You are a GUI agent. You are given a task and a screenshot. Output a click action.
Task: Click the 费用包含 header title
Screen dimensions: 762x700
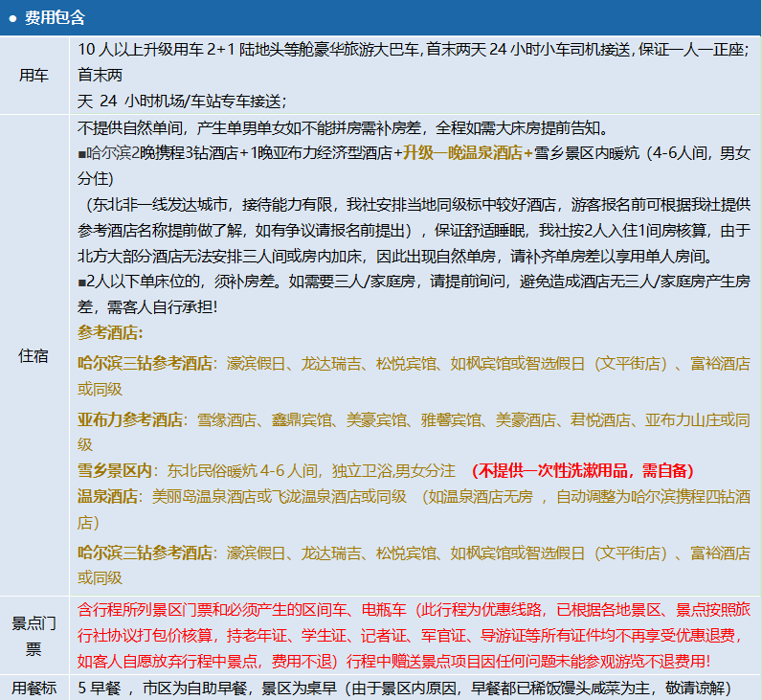(55, 18)
